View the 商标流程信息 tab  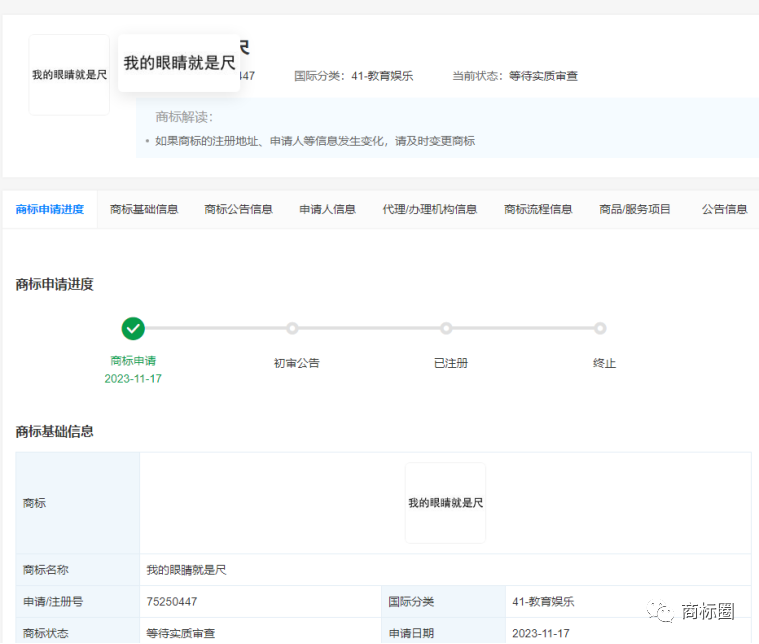point(538,209)
